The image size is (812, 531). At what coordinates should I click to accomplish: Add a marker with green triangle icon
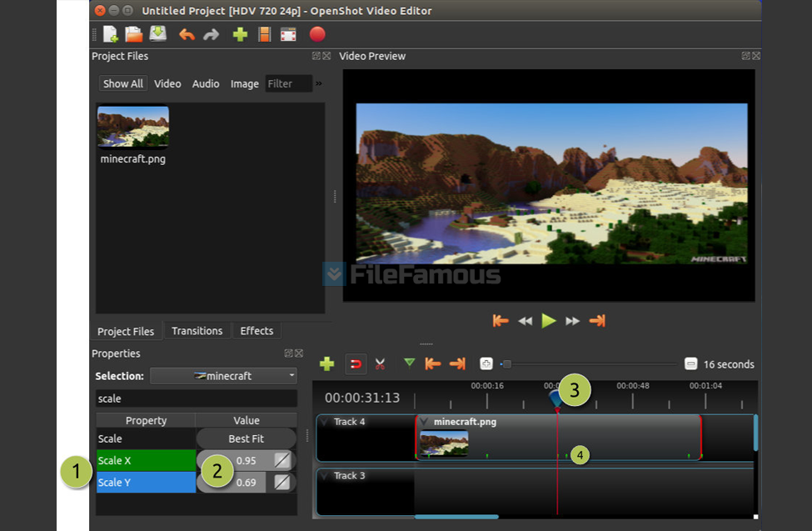click(409, 363)
